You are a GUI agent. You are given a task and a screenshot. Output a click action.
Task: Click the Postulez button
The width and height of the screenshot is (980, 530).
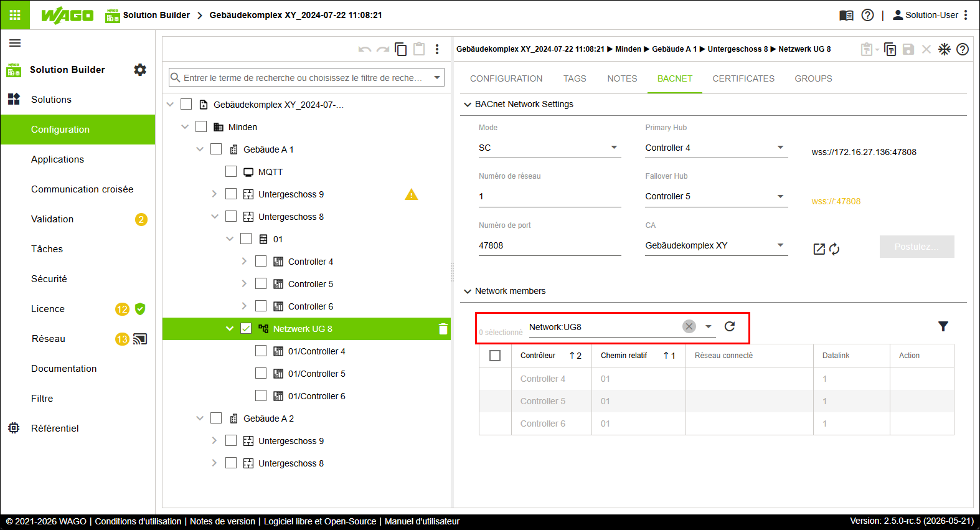click(916, 247)
